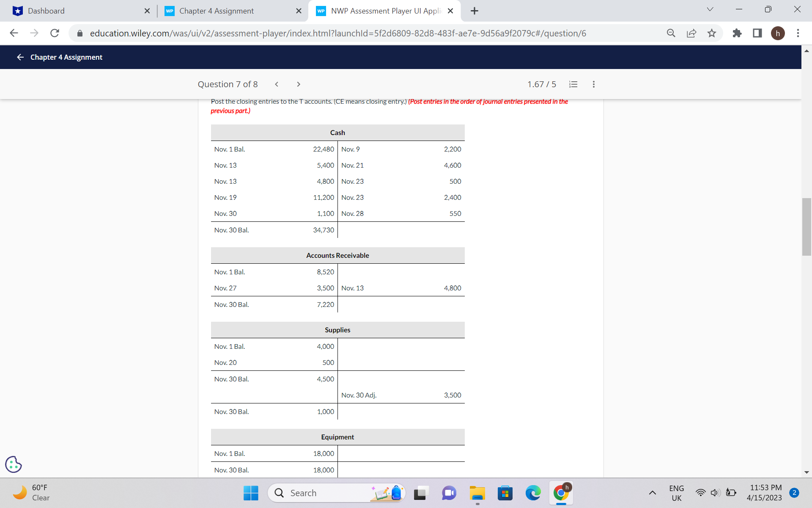Go to the next question arrow
The image size is (812, 508).
[299, 84]
